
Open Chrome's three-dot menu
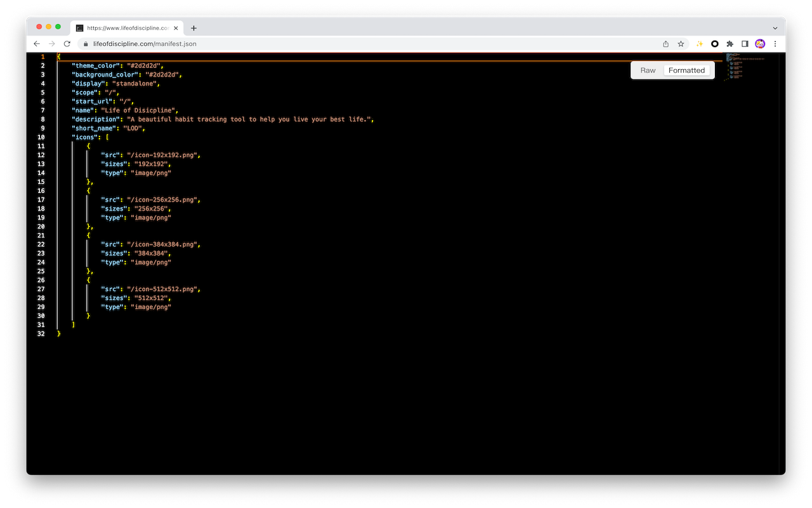[x=775, y=44]
